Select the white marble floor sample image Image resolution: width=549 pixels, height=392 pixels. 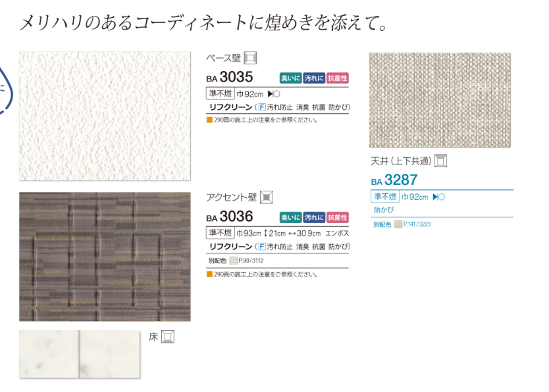(80, 354)
